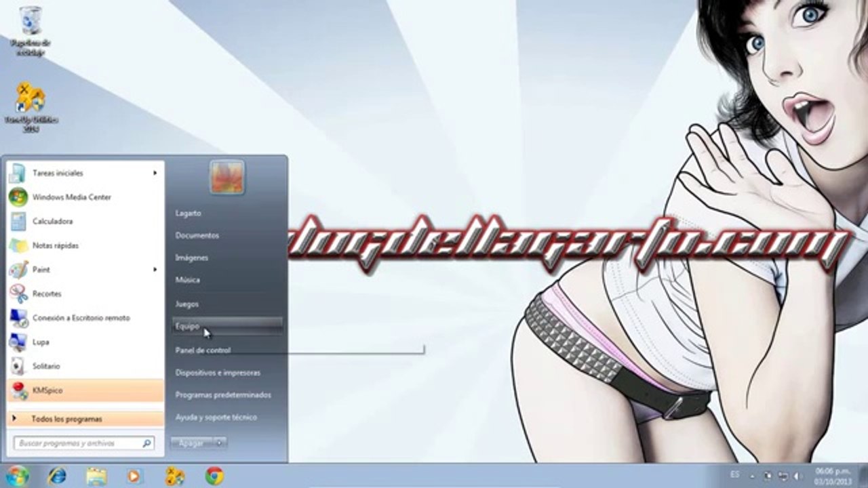Click the Windows Start orb

click(x=16, y=476)
